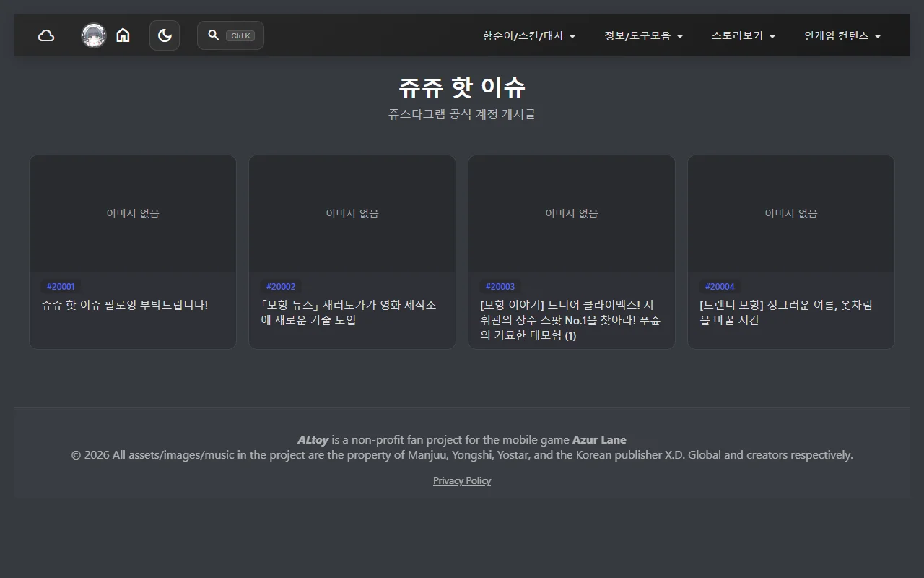This screenshot has height=578, width=924.
Task: Open the thumbnail of post #20004
Action: coord(791,214)
